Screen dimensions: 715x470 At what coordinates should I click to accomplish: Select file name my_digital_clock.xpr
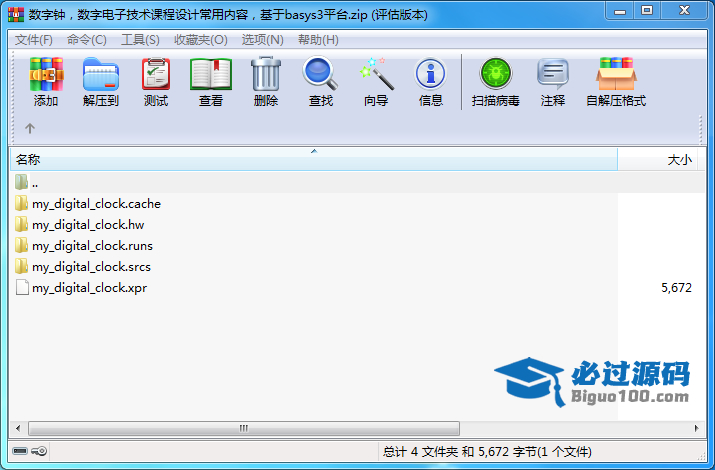pyautogui.click(x=89, y=288)
